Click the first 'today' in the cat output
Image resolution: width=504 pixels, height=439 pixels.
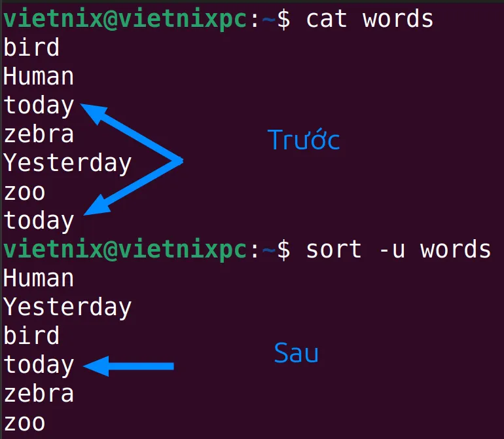coord(39,106)
